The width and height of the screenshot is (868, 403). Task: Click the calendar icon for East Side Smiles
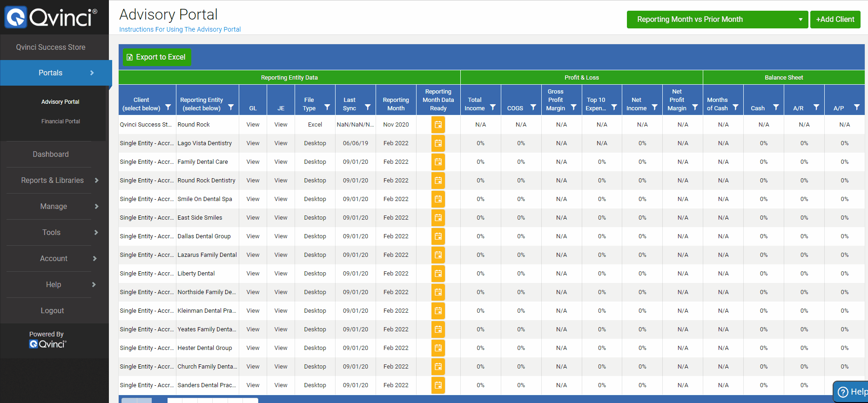438,218
